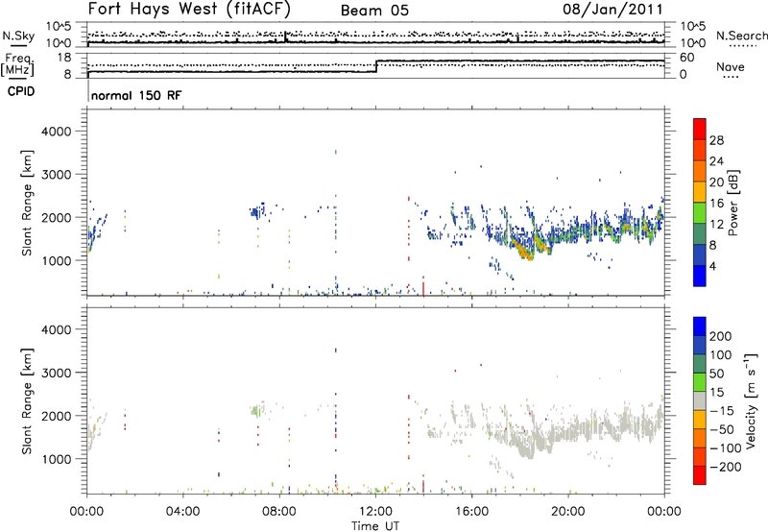768x532 pixels.
Task: Click the "Fort Hays West (fitACF)" title
Action: pos(189,10)
